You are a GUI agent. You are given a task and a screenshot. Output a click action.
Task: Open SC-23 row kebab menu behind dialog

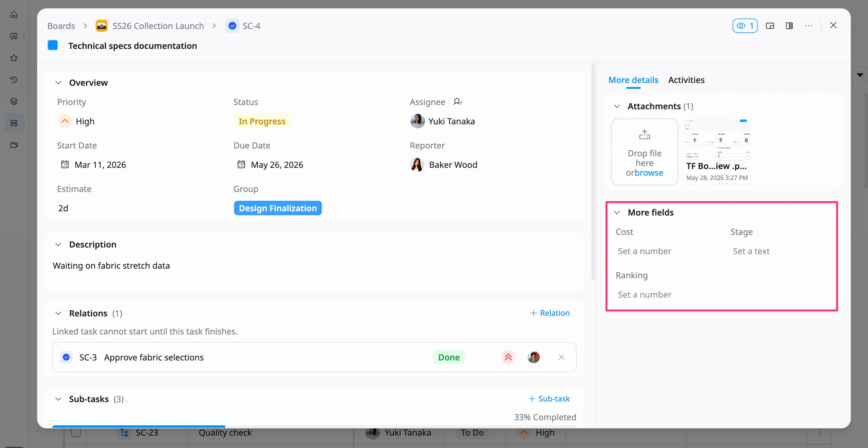point(819,433)
